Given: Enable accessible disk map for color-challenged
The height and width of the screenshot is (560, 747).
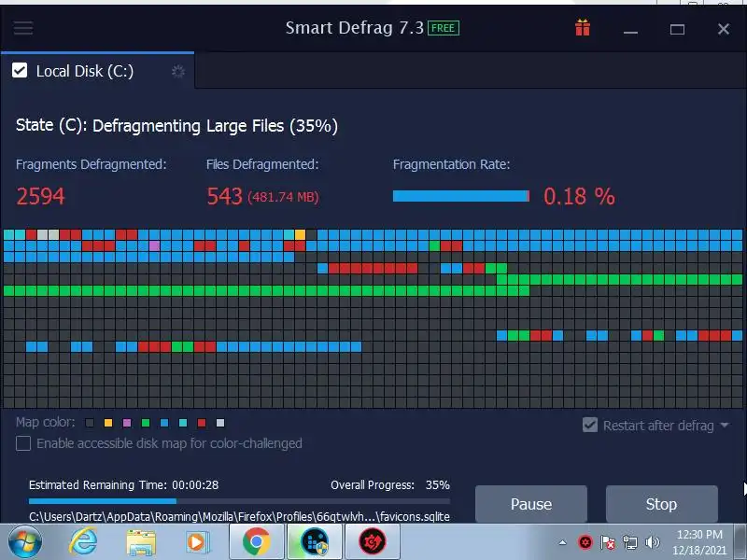Looking at the screenshot, I should tap(23, 443).
